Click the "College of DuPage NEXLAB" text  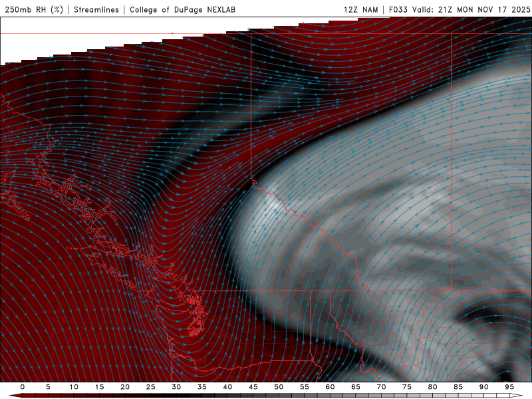pos(182,9)
